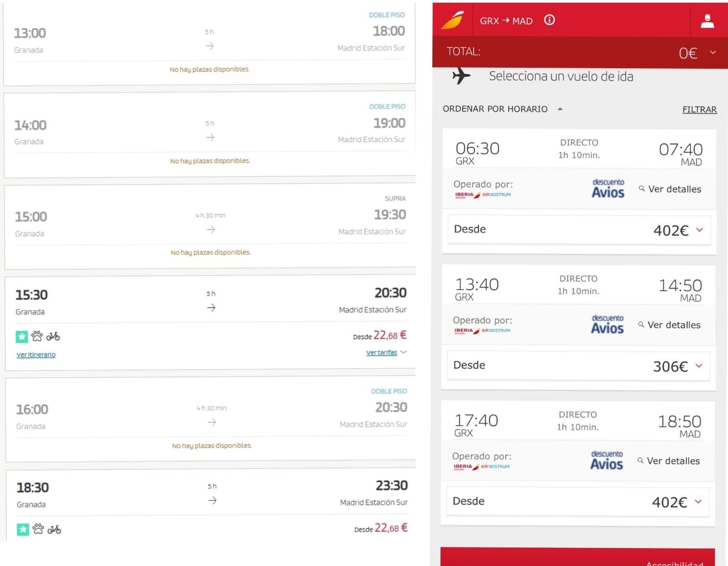Viewport: 728px width, 566px height.
Task: Open Ver itinerario for the 15:30 bus
Action: coord(36,355)
